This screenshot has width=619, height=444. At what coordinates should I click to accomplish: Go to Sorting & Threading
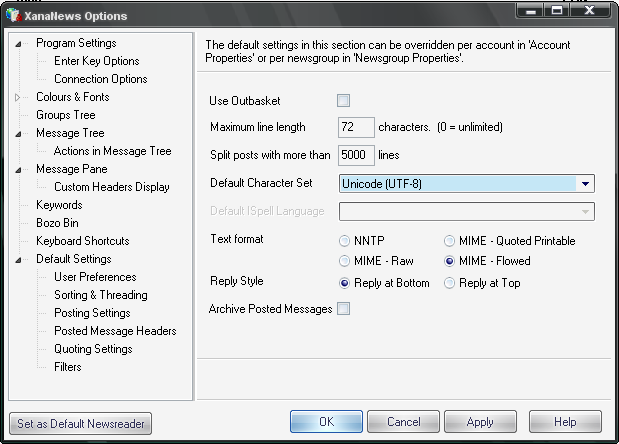click(x=101, y=295)
